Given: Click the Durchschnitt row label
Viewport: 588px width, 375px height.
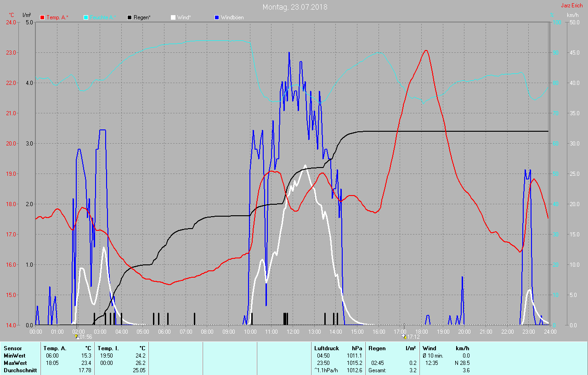Looking at the screenshot, I should click(20, 370).
